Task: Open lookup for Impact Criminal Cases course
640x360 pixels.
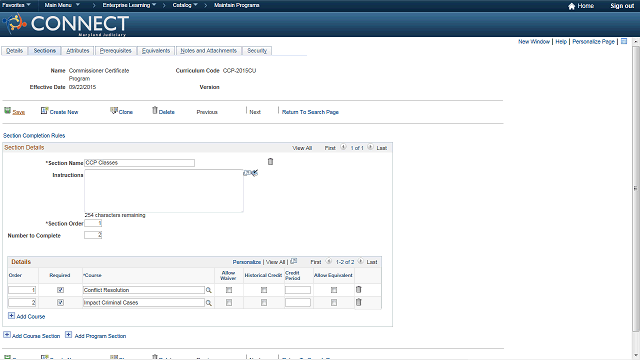Action: point(209,303)
